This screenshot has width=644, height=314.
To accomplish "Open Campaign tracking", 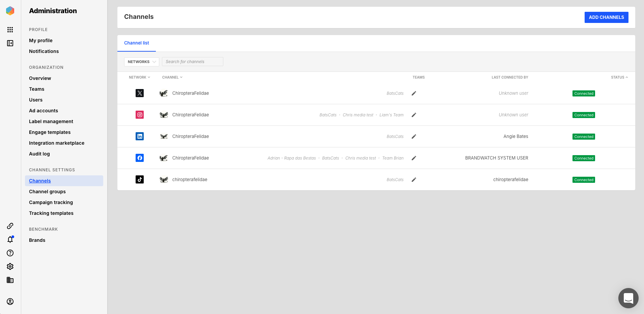I will point(51,202).
